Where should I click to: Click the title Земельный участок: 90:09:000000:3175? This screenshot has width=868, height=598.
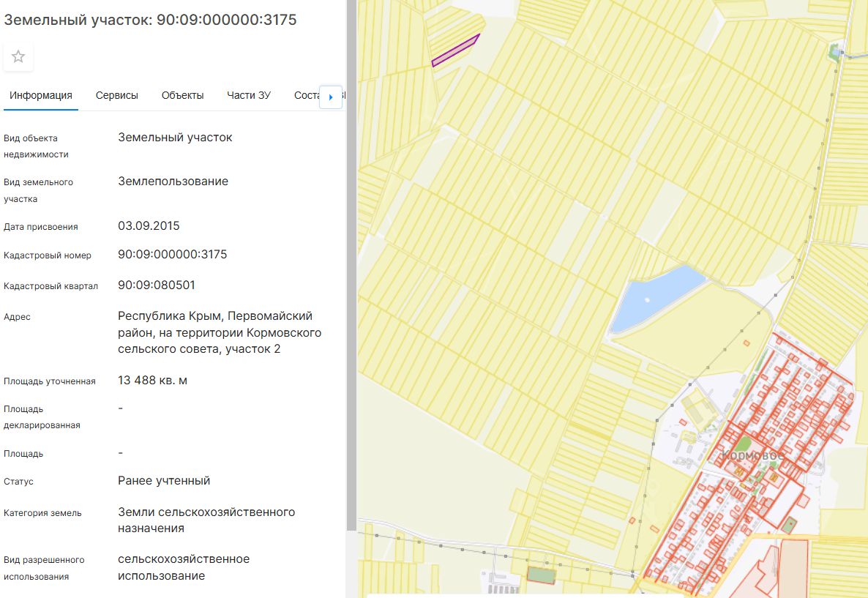150,20
